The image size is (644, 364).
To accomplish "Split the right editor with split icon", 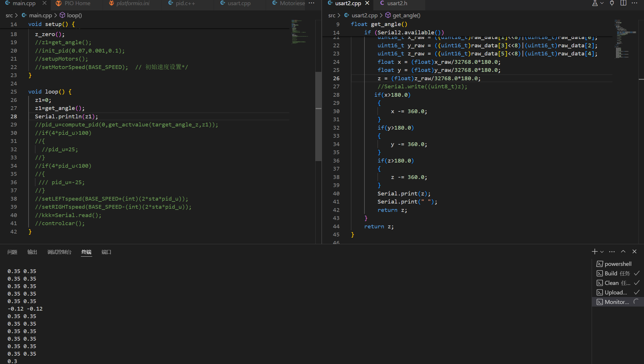I will (623, 3).
